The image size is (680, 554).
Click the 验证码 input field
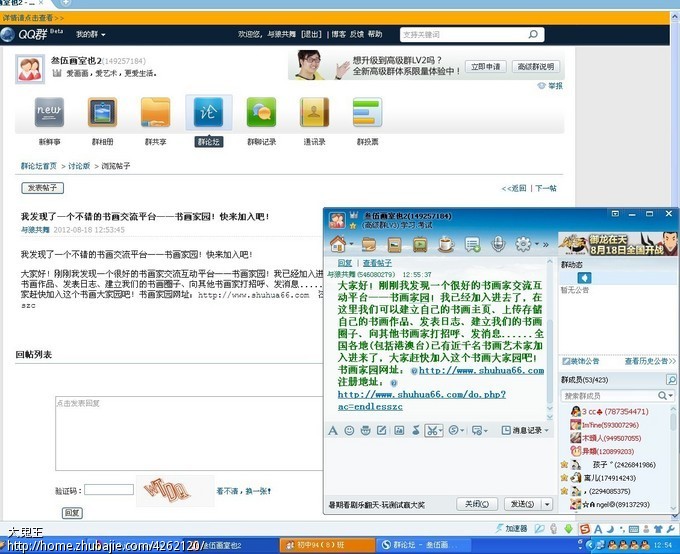click(x=109, y=490)
